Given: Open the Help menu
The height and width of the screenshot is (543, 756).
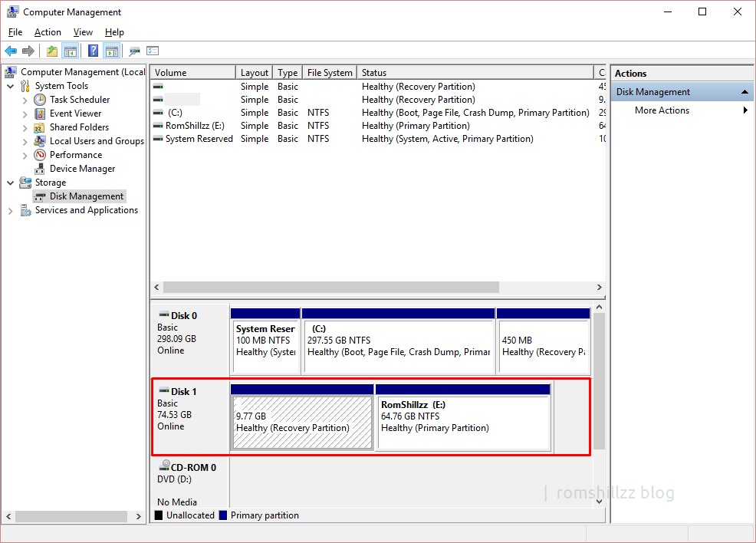Looking at the screenshot, I should point(114,32).
